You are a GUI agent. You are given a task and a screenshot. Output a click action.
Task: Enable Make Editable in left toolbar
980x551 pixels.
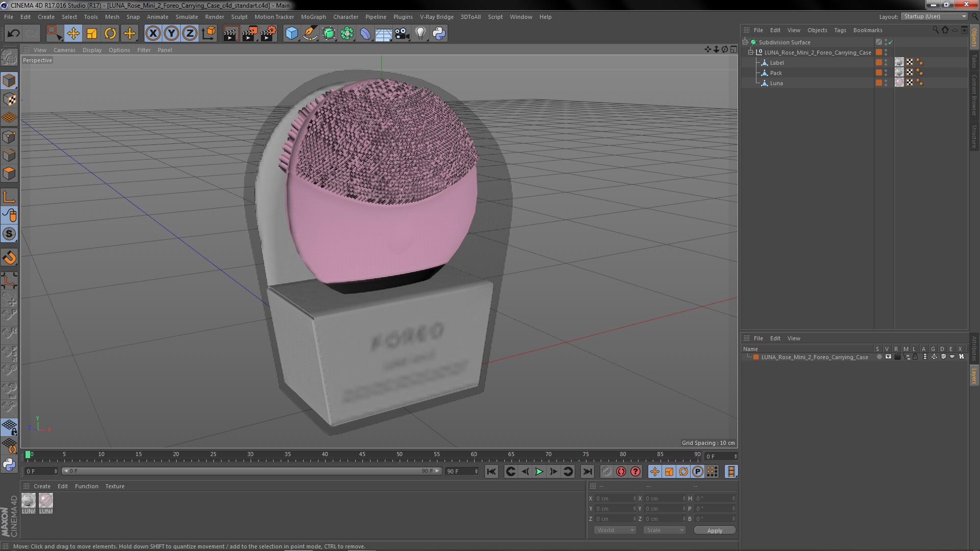click(x=9, y=57)
